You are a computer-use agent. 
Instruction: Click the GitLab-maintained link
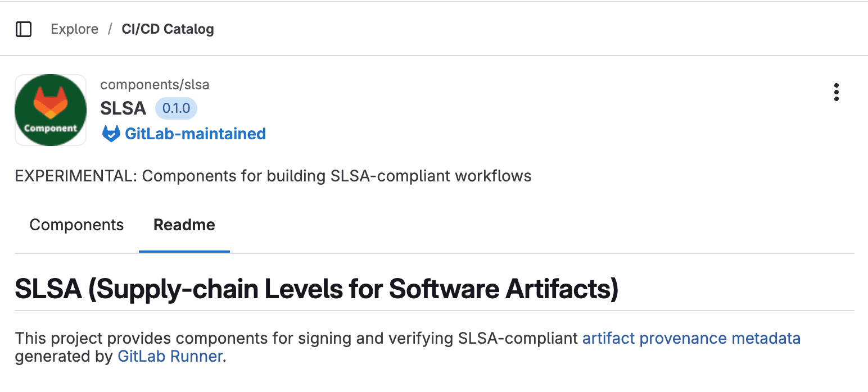pos(195,134)
